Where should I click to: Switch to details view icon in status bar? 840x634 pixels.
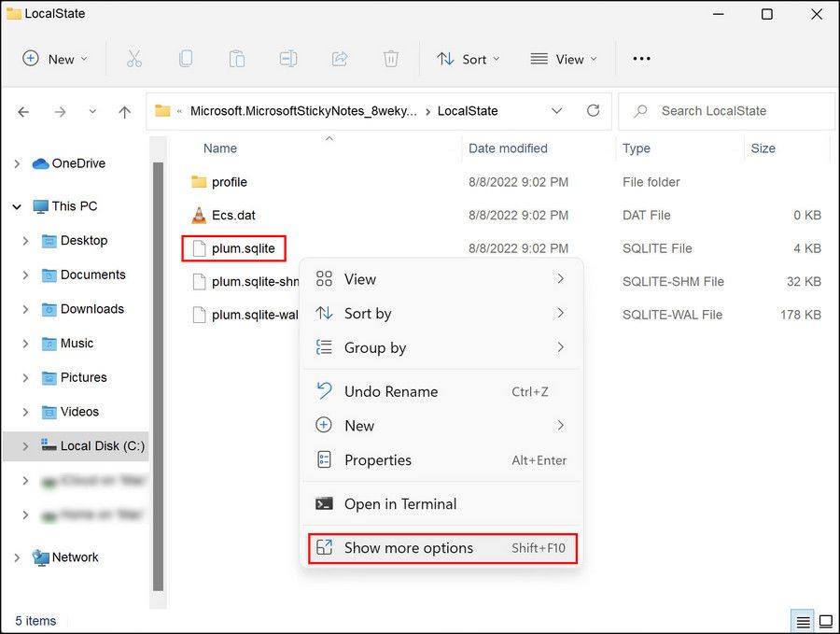[x=803, y=622]
